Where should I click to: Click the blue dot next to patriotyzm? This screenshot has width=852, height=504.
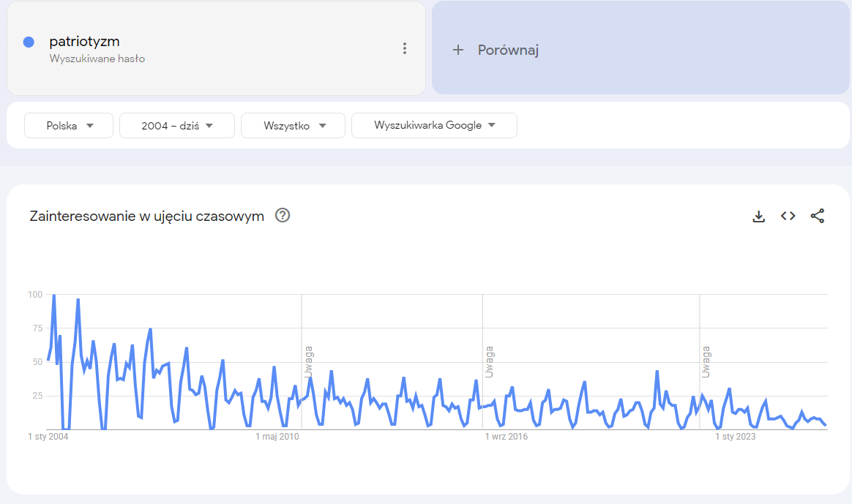[29, 42]
